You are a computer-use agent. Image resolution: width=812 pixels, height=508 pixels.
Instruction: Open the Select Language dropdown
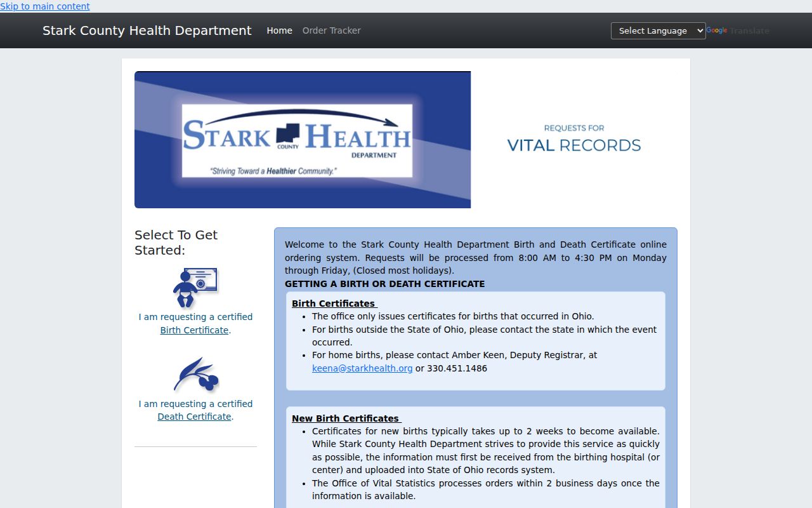pos(658,30)
